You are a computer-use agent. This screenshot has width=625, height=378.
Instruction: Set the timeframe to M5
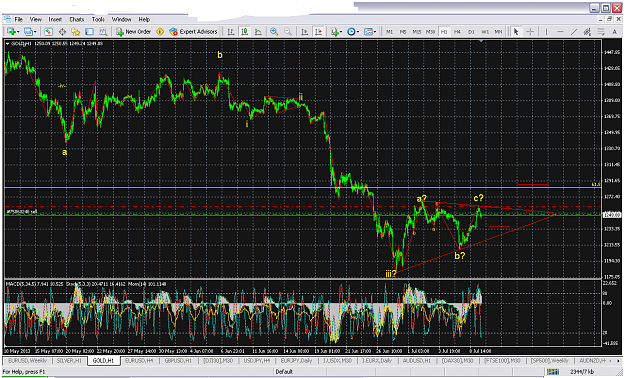pos(403,32)
